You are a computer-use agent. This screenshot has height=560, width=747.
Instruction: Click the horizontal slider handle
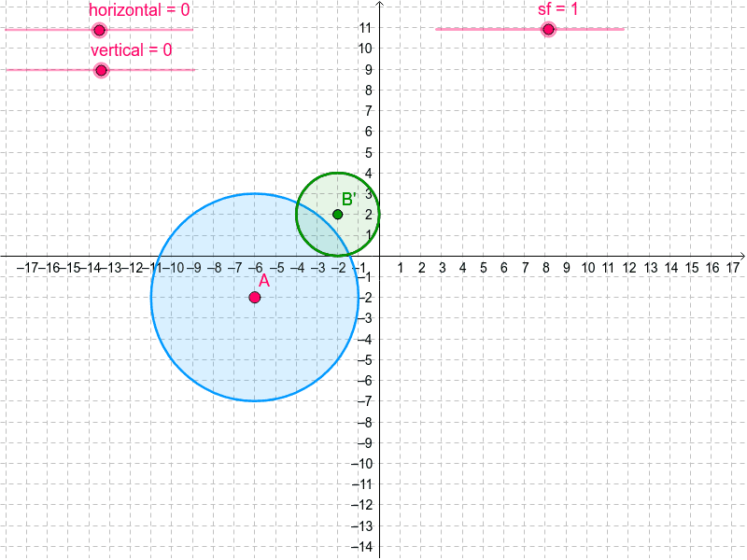[99, 30]
